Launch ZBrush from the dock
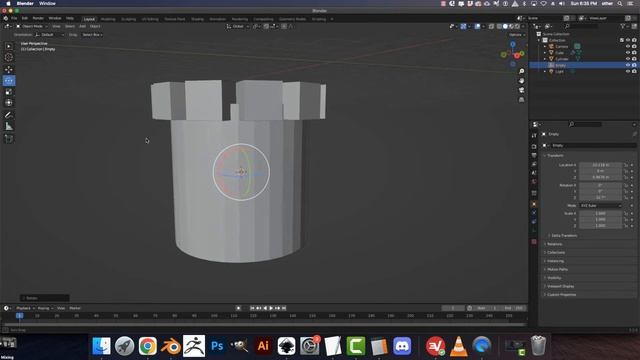The image size is (640, 360). 194,346
